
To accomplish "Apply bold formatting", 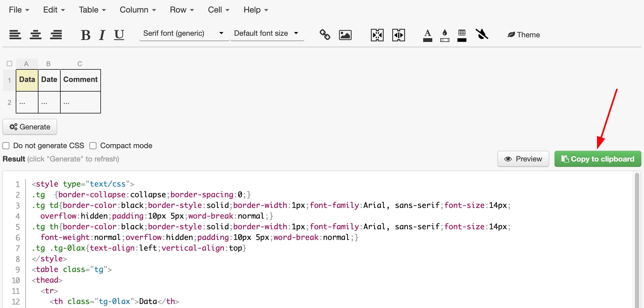I will click(x=86, y=34).
